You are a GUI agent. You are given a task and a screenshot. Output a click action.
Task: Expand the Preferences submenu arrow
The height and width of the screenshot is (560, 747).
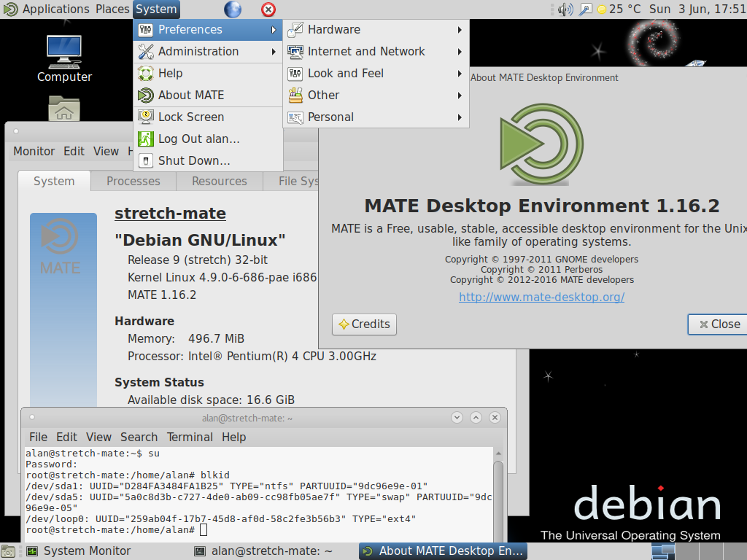pos(274,30)
